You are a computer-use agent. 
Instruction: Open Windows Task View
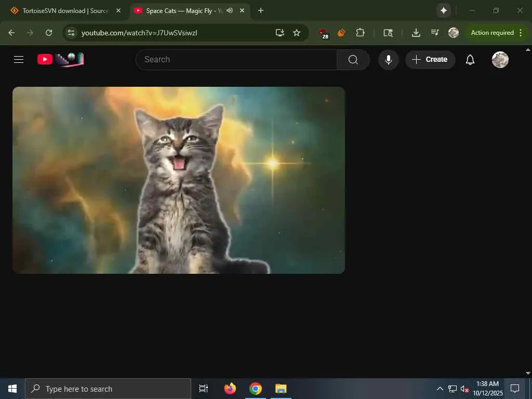coord(203,389)
